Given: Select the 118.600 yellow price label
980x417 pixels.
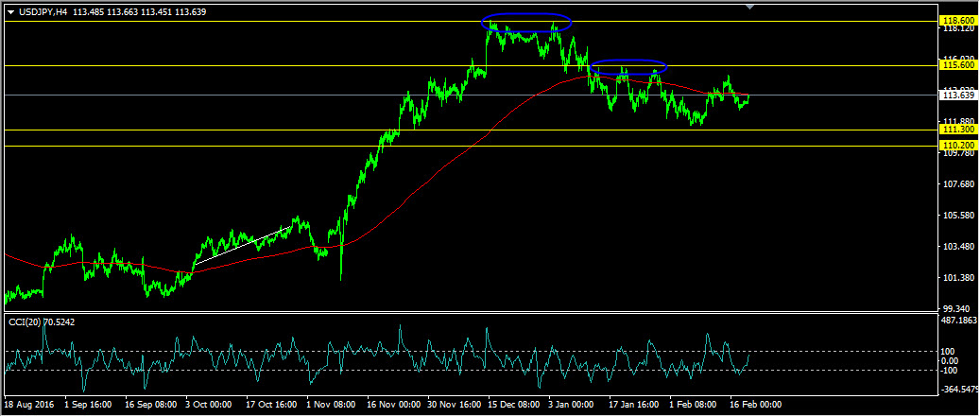Looking at the screenshot, I should pyautogui.click(x=959, y=21).
